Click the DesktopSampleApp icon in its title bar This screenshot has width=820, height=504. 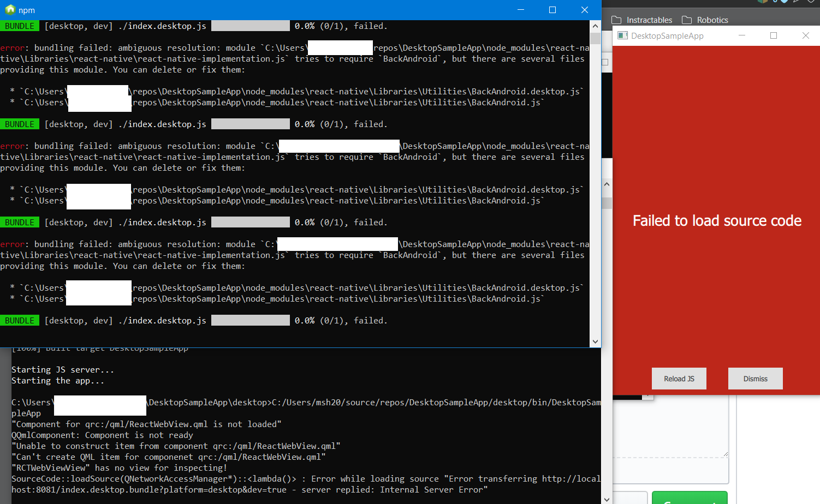pos(622,35)
